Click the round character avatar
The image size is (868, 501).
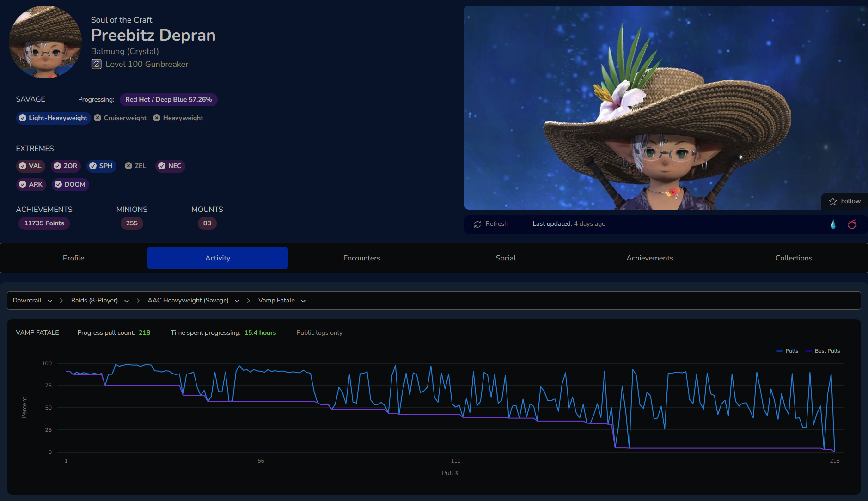(x=45, y=42)
